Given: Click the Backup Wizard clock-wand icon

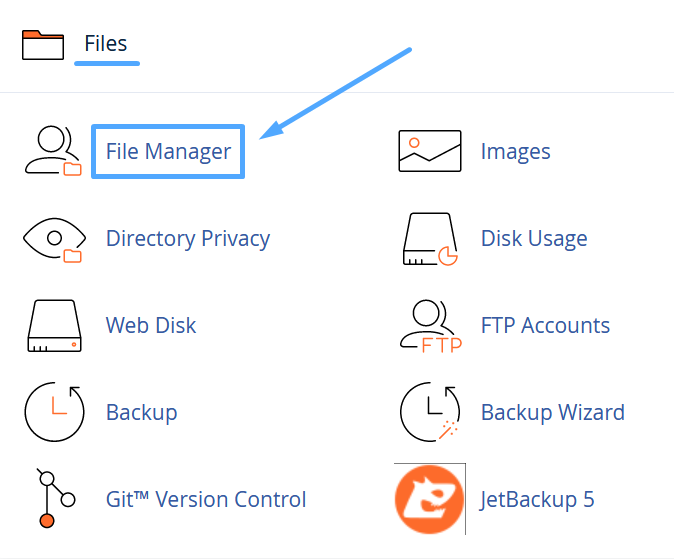Looking at the screenshot, I should click(429, 412).
